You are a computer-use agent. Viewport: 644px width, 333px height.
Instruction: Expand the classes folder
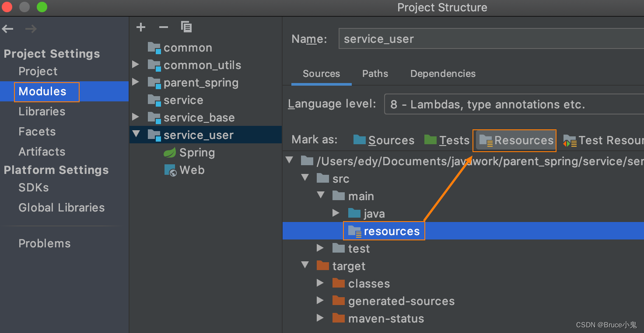tap(320, 283)
